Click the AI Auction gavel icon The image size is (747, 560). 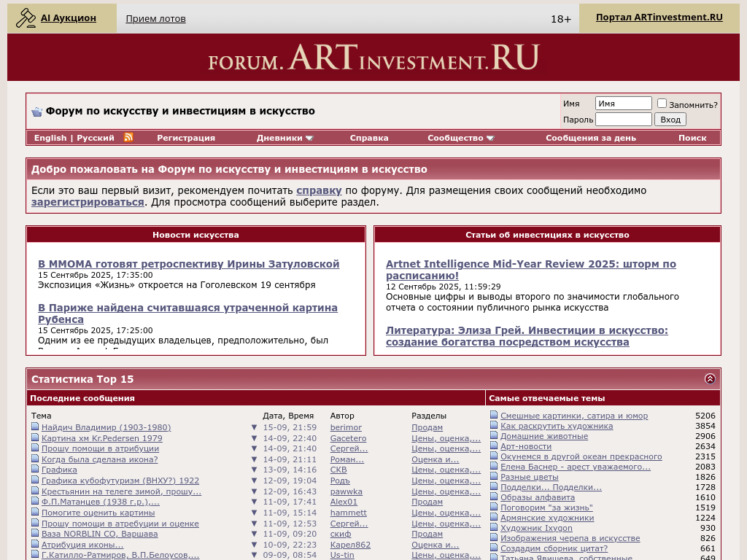(x=26, y=17)
